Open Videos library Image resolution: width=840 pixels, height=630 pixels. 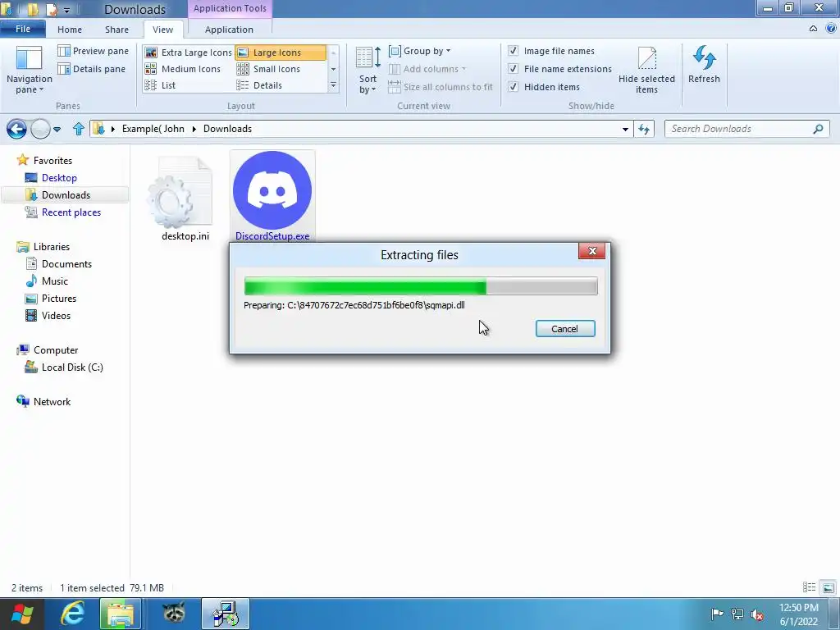click(56, 316)
